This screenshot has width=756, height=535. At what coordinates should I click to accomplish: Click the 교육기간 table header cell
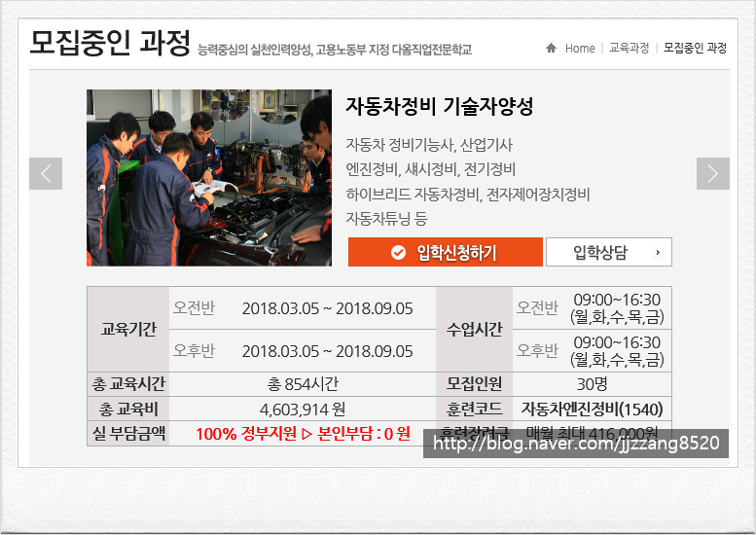click(x=128, y=329)
